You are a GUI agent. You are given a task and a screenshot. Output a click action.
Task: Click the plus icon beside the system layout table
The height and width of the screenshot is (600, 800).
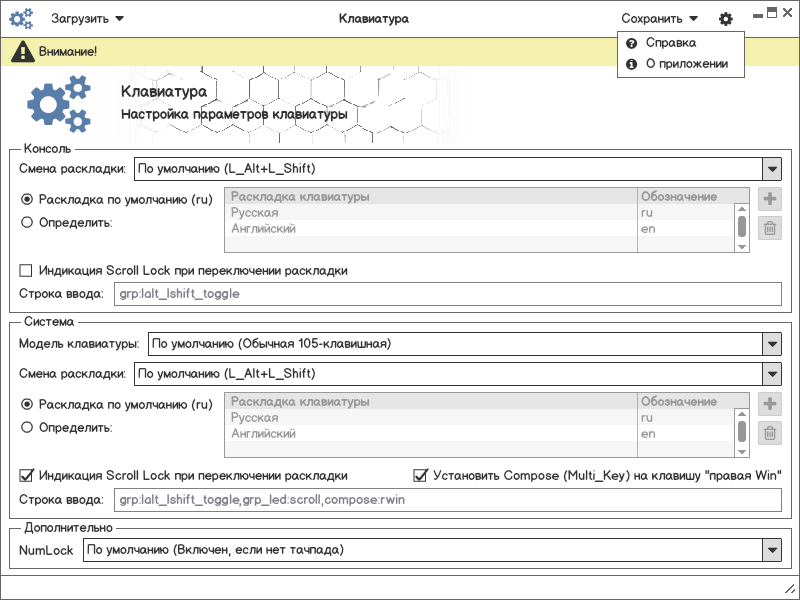click(770, 404)
